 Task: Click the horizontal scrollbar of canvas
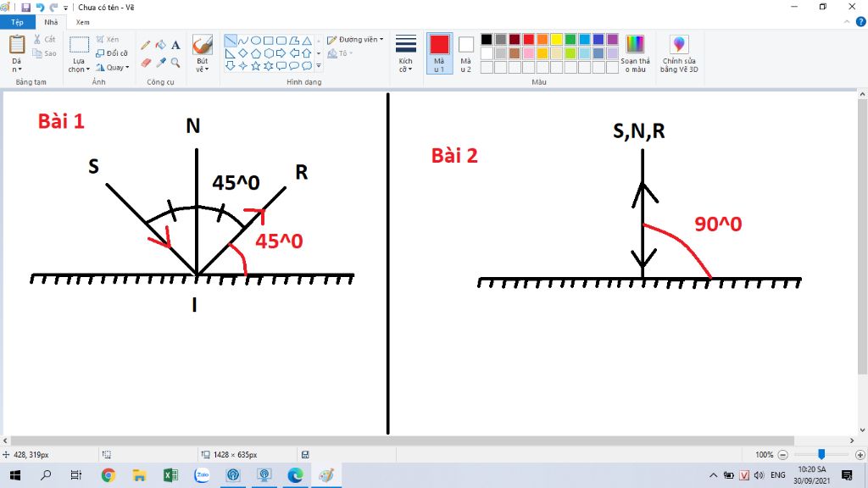[x=403, y=441]
